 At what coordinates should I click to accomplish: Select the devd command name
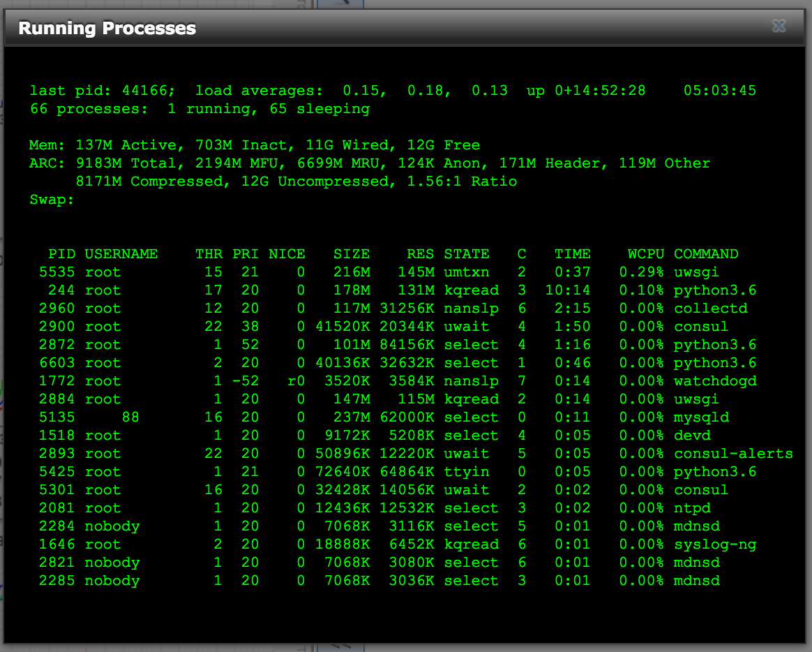693,436
